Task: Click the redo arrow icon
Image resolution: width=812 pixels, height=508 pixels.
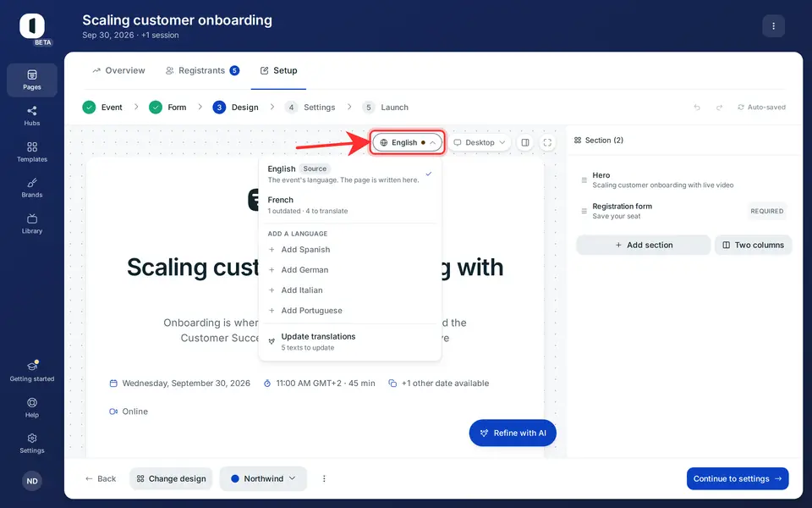Action: [719, 108]
